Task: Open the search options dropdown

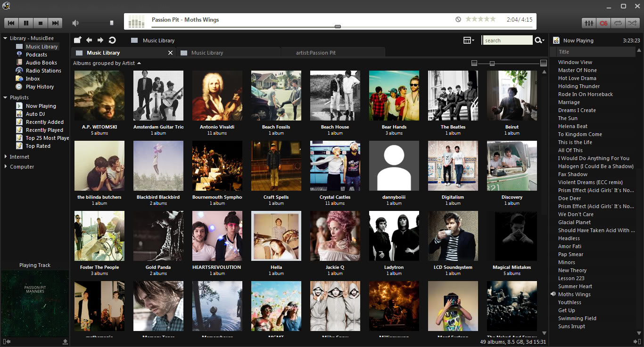Action: click(539, 40)
